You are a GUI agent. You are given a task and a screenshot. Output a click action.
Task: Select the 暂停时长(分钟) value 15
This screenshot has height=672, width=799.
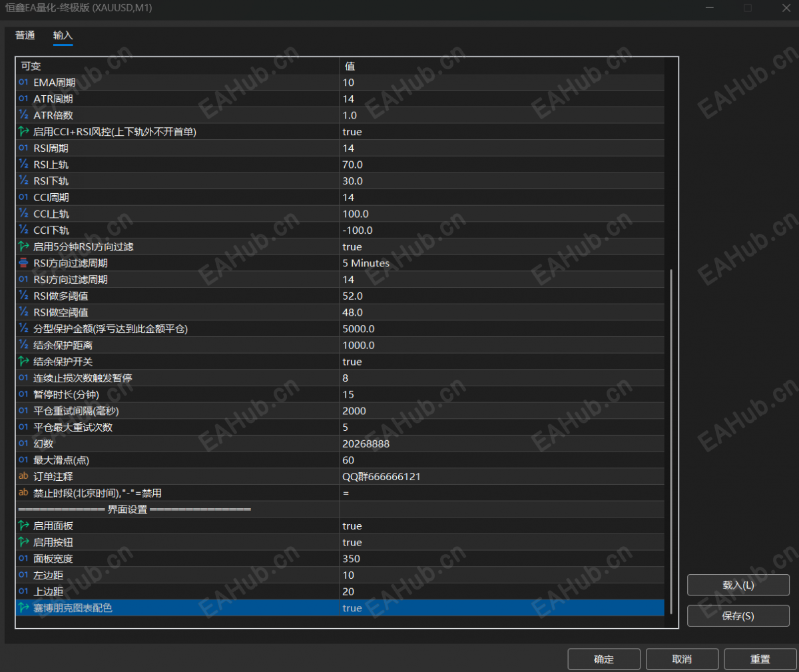(x=348, y=394)
